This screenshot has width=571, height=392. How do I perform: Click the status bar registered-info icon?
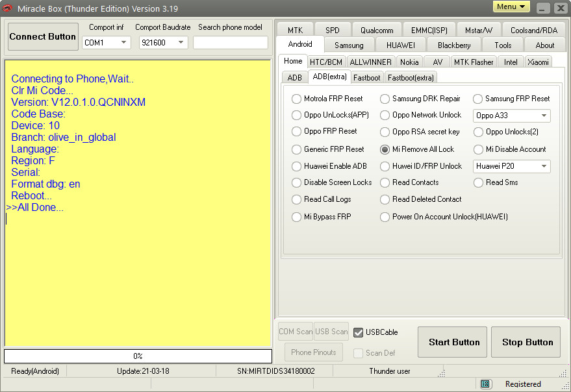pyautogui.click(x=485, y=384)
